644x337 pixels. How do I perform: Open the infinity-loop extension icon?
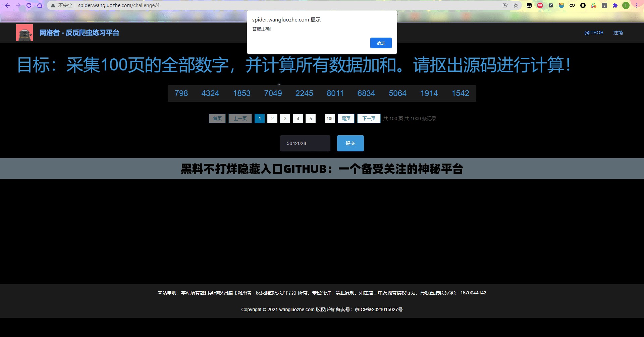coord(572,5)
